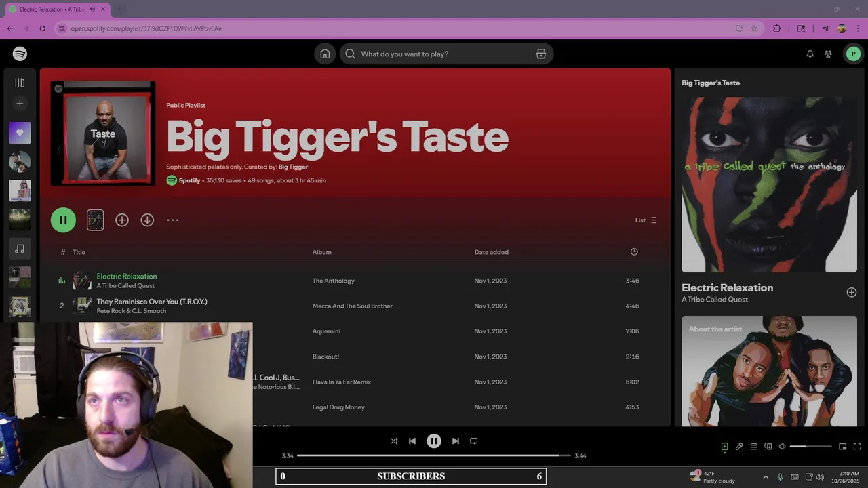Open Spotify owner link under title
The image size is (868, 488).
(x=189, y=180)
